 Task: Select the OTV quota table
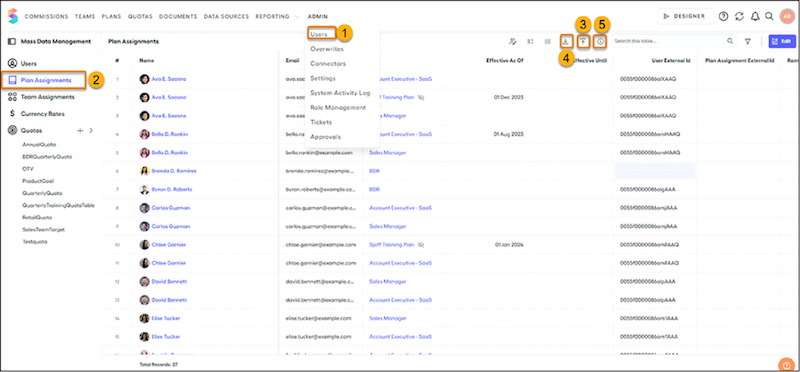pyautogui.click(x=28, y=168)
